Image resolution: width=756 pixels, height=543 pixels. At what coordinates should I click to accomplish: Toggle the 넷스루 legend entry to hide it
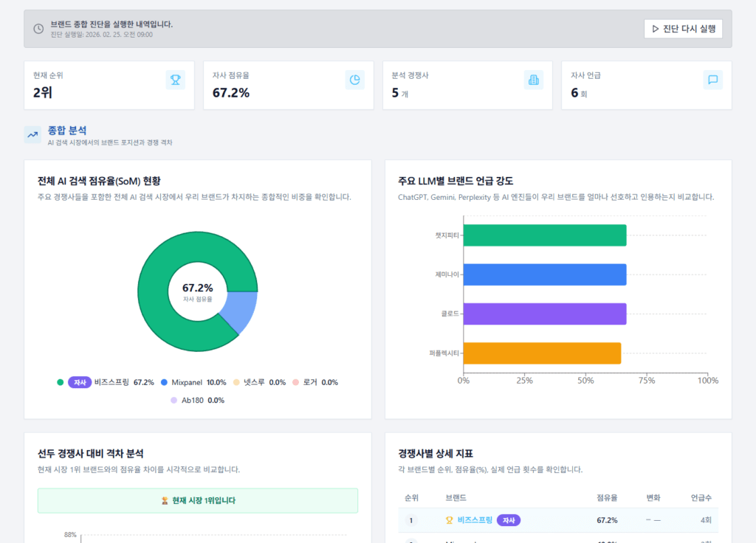pyautogui.click(x=250, y=382)
